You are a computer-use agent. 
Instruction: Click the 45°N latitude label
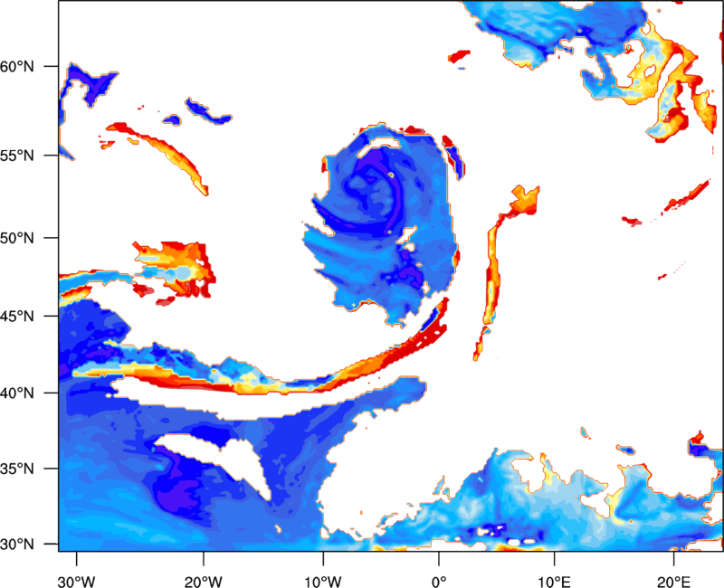coord(17,316)
